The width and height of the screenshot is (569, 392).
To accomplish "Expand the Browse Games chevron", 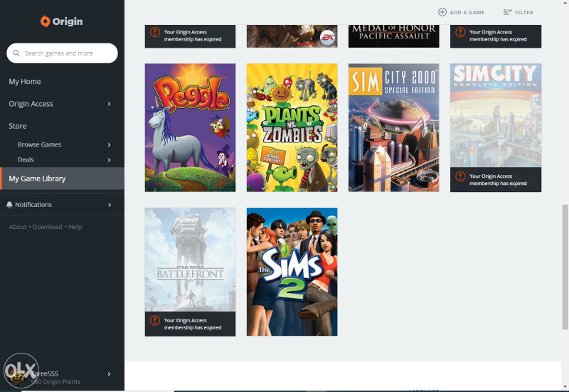I will 110,145.
